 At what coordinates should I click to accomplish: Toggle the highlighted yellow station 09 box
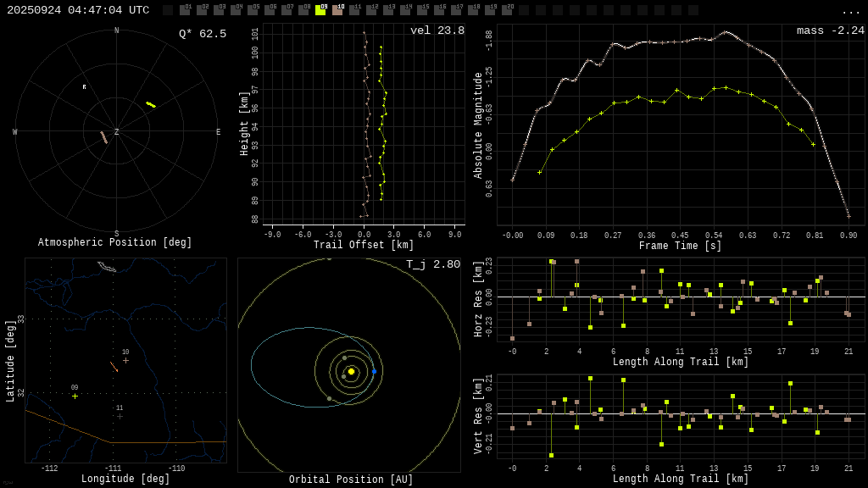(x=320, y=10)
